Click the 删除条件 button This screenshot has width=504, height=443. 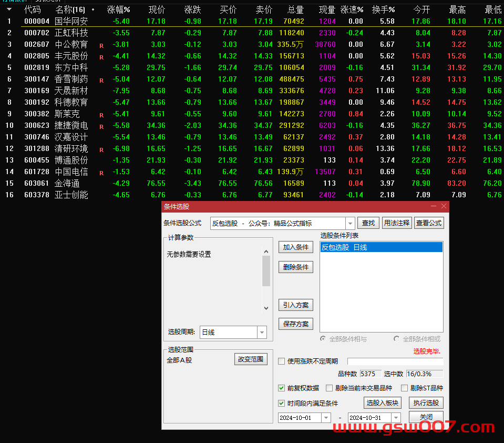coord(296,267)
